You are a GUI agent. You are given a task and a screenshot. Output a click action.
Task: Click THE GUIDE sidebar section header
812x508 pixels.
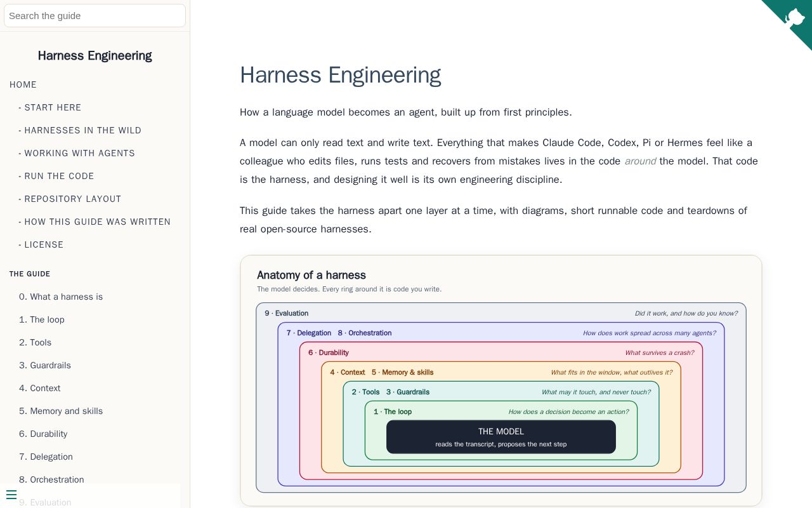30,274
